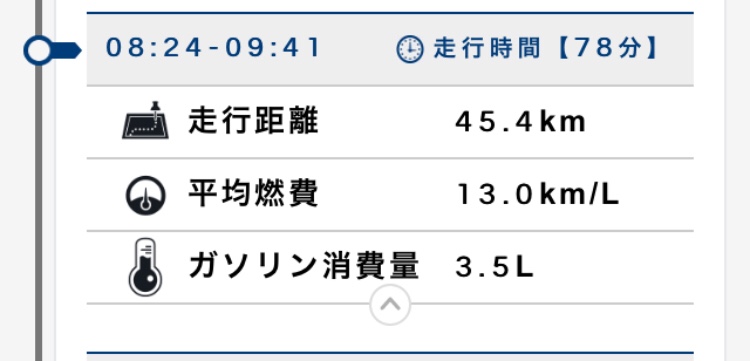The width and height of the screenshot is (750, 361).
Task: Open the 平均燃費 row
Action: [390, 195]
